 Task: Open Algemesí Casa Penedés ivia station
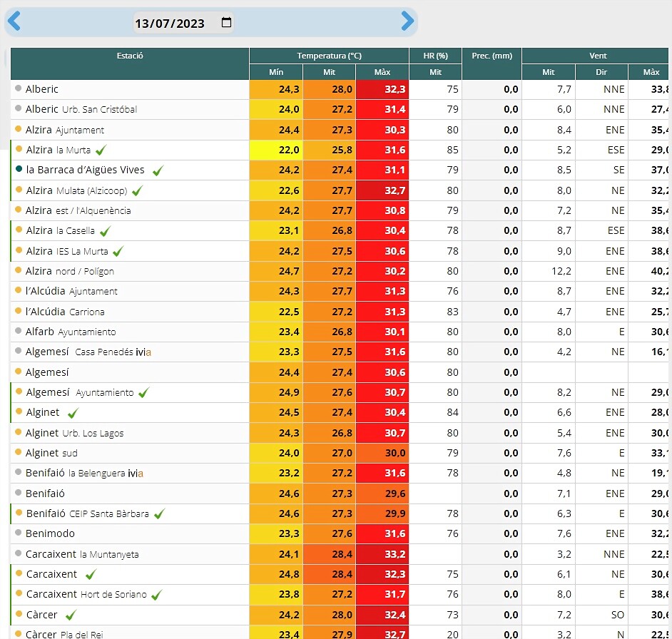(x=88, y=352)
